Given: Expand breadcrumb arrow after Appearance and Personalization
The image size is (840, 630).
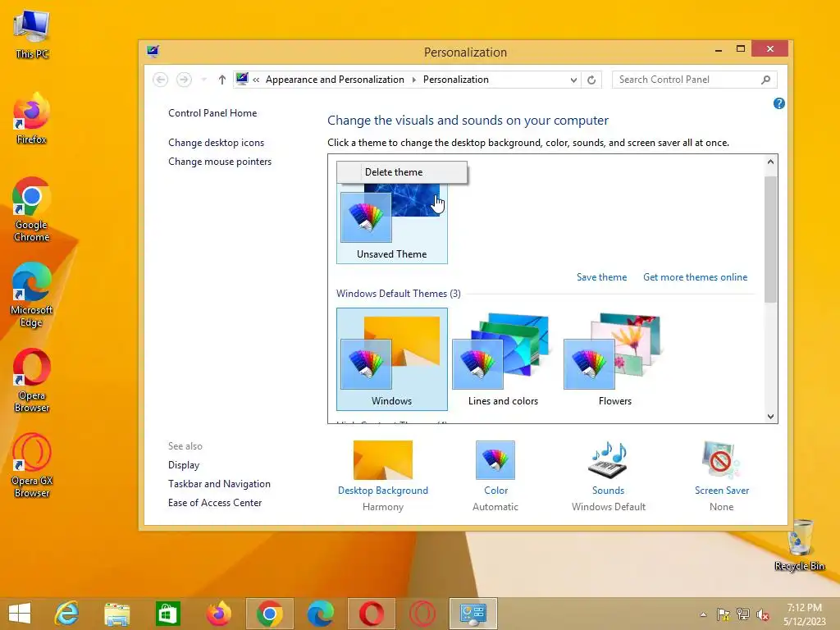Looking at the screenshot, I should pyautogui.click(x=413, y=80).
